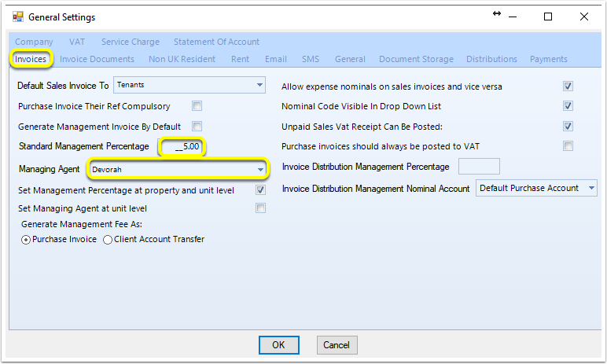
Task: Uncheck Nominal Code Visible In Drop Down List
Action: click(x=568, y=105)
